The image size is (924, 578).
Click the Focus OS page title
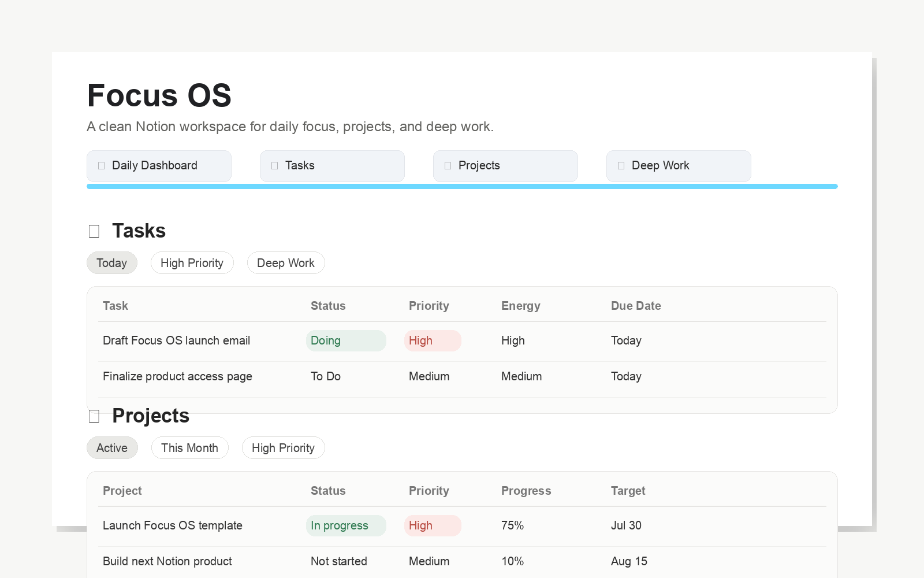[159, 95]
